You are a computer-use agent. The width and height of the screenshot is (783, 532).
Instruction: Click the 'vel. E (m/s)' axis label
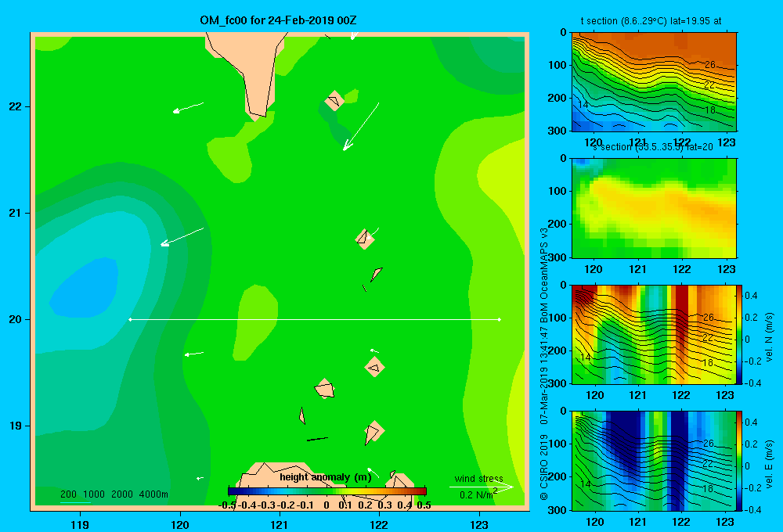pyautogui.click(x=769, y=464)
